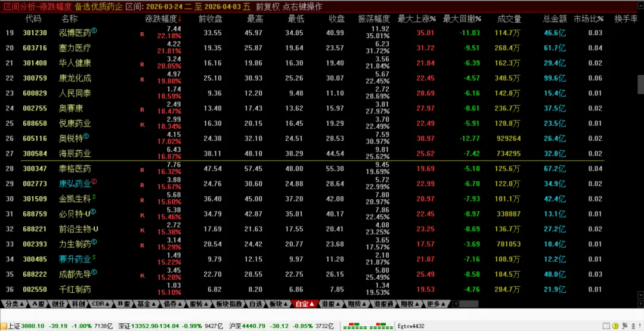The image size is (644, 331).
Task: Click the ① badge next to 泓博医药
Action: 94,31
